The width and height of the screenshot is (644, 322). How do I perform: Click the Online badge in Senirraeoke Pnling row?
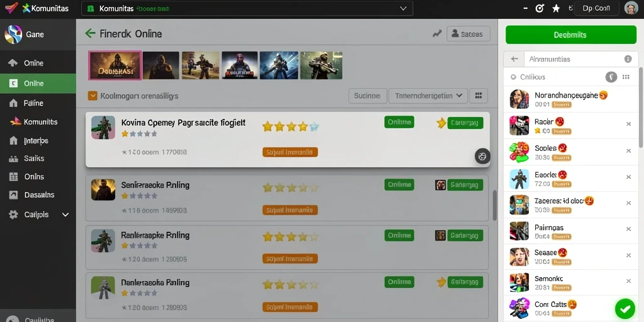[399, 184]
